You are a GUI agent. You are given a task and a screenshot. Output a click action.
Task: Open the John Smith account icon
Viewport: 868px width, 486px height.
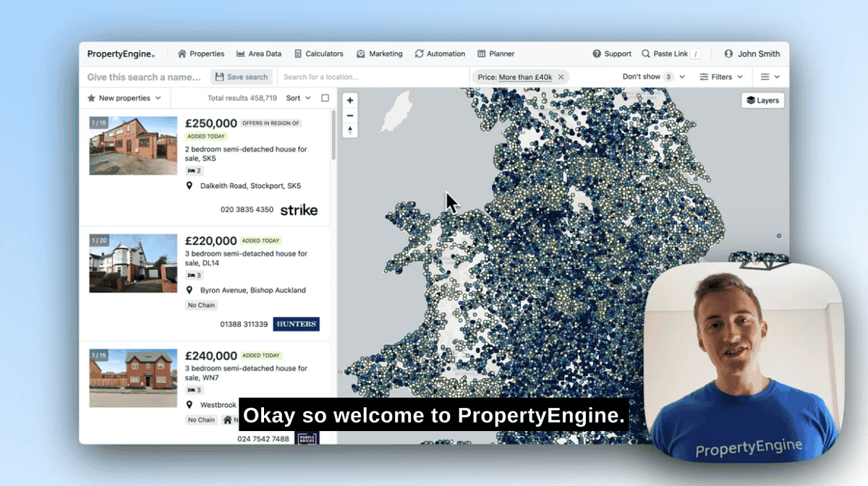pyautogui.click(x=728, y=54)
